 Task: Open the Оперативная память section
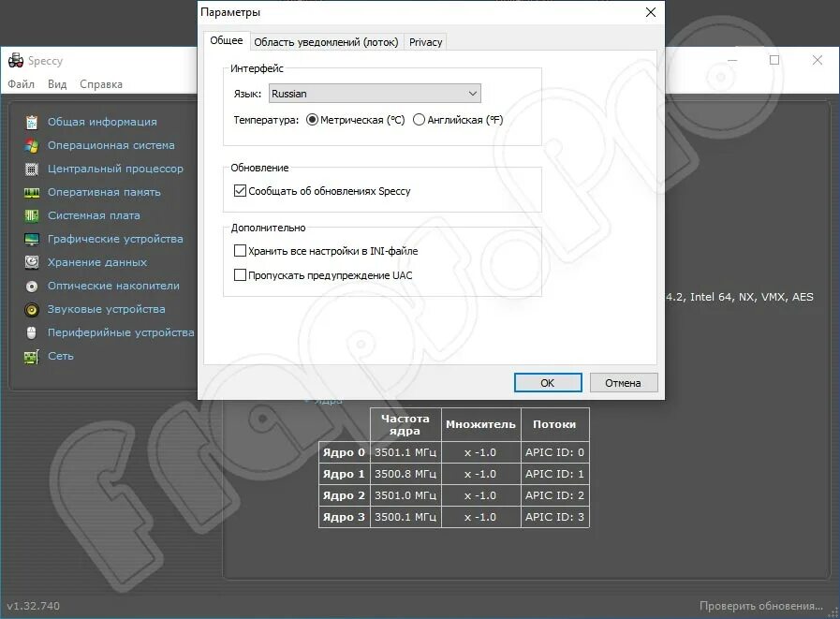(104, 192)
